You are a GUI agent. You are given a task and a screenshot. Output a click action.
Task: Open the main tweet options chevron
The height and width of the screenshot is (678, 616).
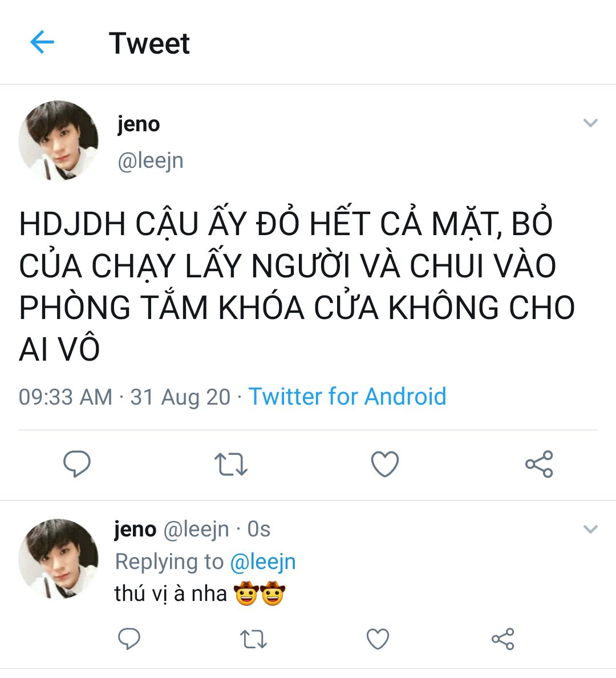pos(590,123)
